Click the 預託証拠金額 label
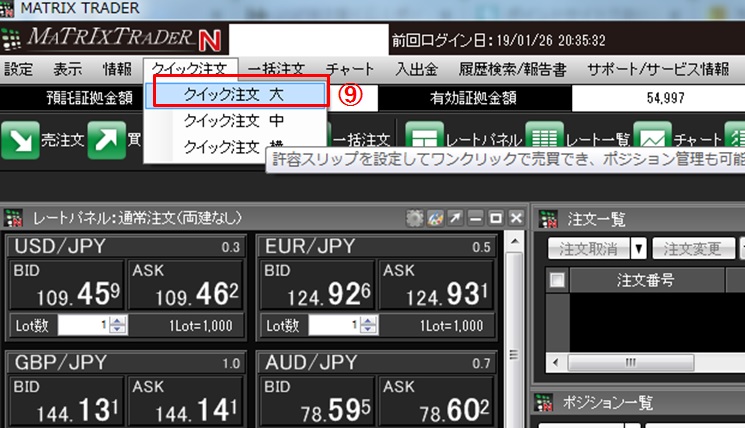This screenshot has height=428, width=745. click(89, 98)
